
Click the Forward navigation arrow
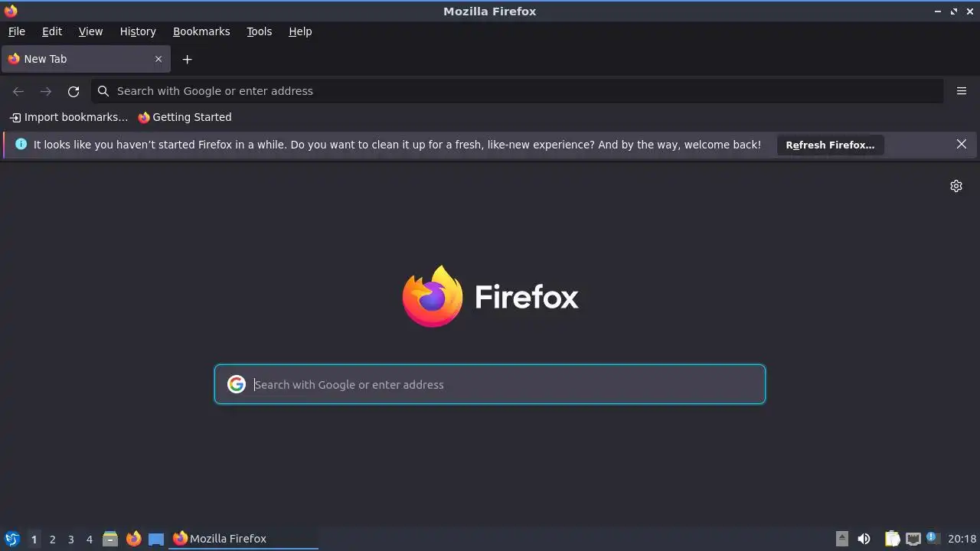point(46,91)
